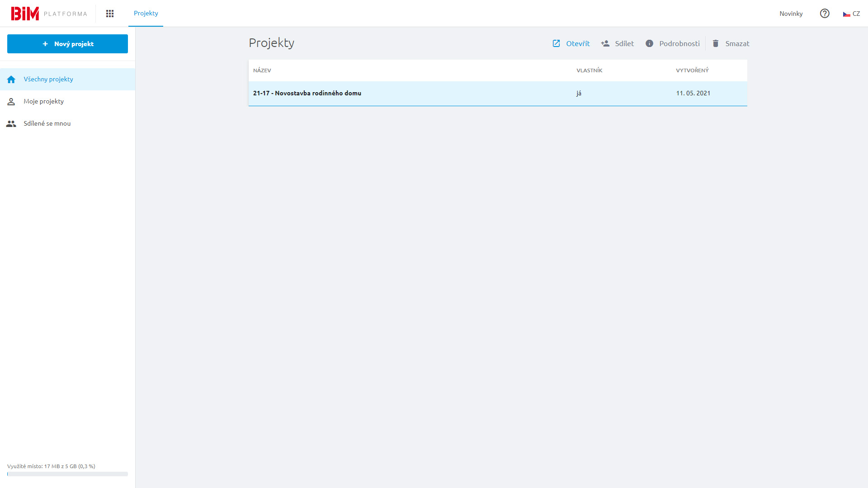Viewport: 868px width, 488px height.
Task: Open the CZ language dropdown
Action: click(x=851, y=14)
